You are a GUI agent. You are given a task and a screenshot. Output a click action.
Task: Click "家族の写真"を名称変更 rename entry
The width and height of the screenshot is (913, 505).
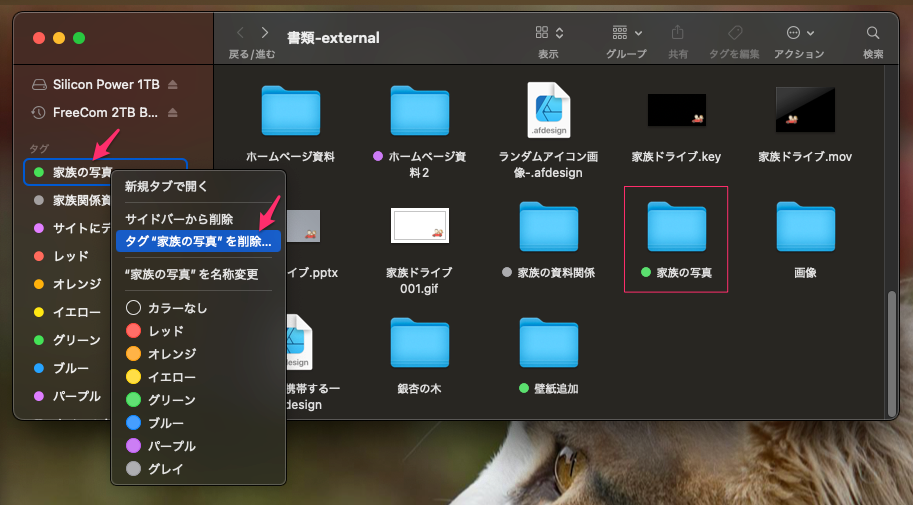click(x=191, y=274)
